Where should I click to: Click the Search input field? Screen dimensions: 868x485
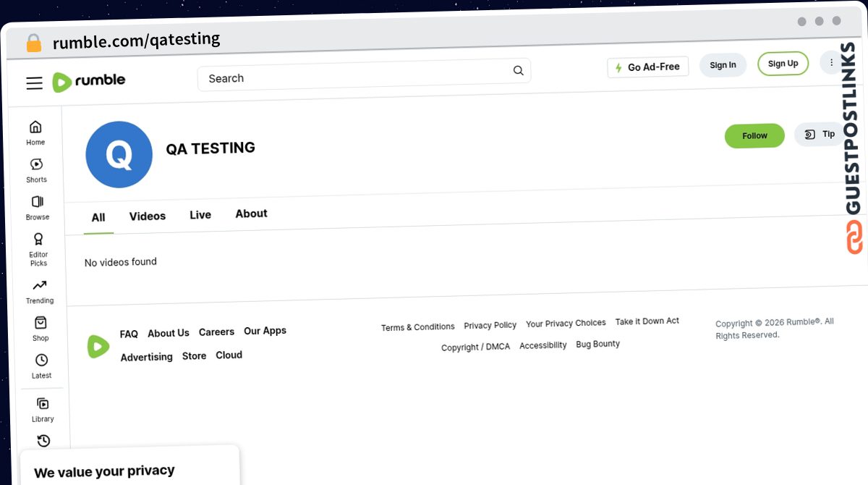[364, 75]
